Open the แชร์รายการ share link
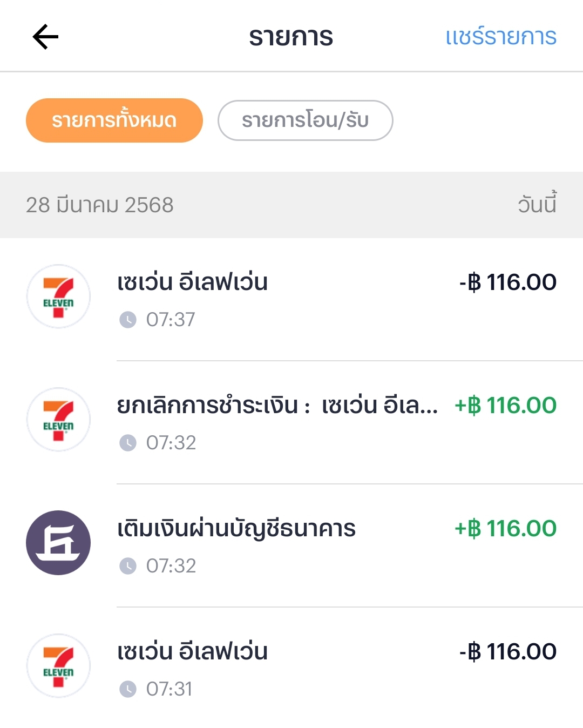This screenshot has height=728, width=583. click(x=501, y=37)
